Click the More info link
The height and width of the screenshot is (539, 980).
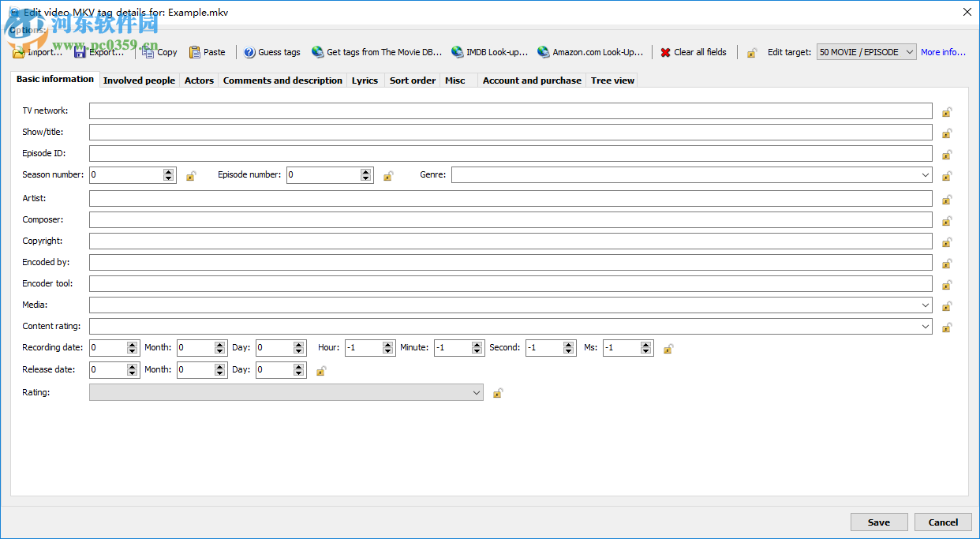(943, 51)
